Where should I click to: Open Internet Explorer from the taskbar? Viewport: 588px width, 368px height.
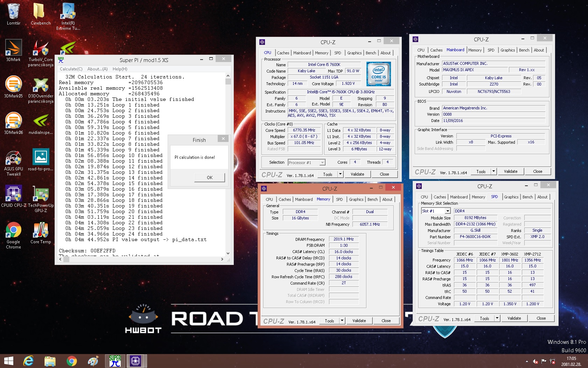pyautogui.click(x=28, y=361)
